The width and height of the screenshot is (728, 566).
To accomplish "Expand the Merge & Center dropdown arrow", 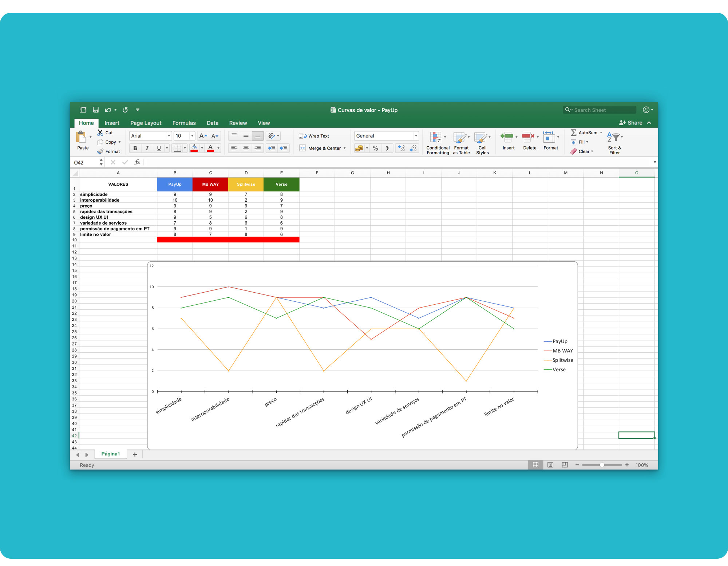I will click(344, 148).
